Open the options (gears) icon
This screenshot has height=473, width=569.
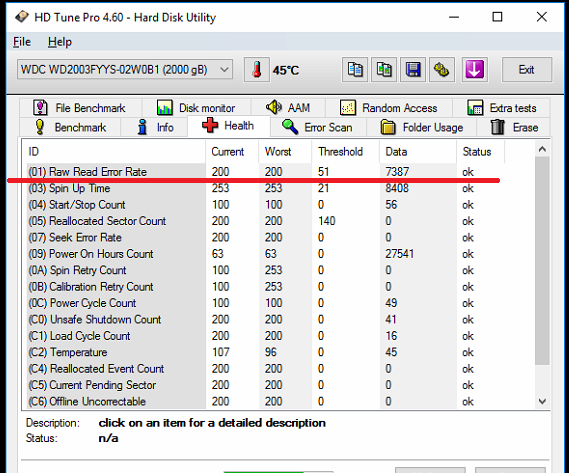(442, 69)
